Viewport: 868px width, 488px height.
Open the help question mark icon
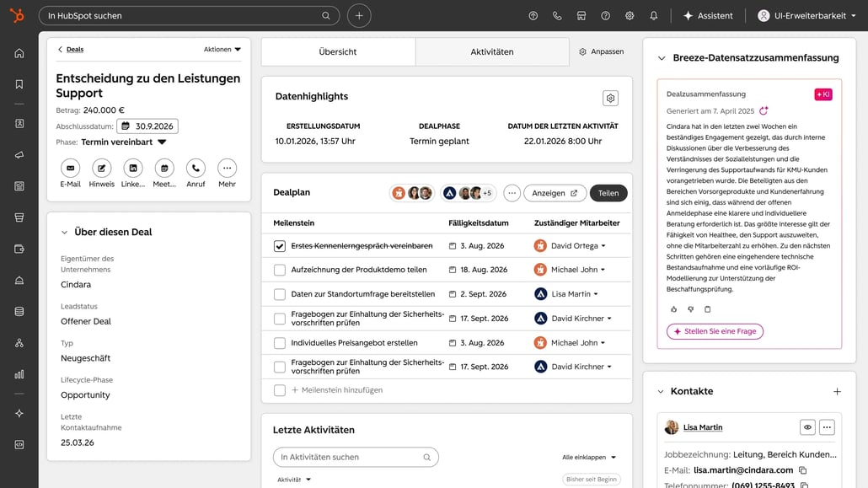tap(606, 15)
